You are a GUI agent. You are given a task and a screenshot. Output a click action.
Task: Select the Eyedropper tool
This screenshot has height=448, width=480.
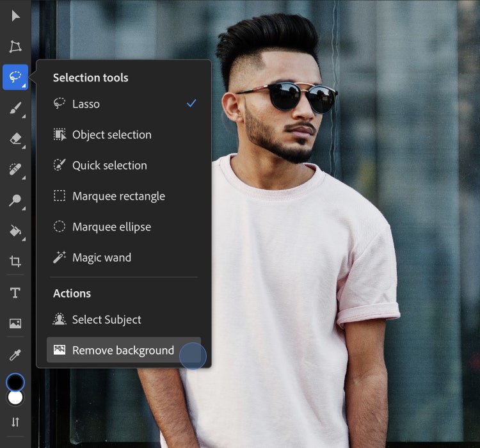pos(15,354)
